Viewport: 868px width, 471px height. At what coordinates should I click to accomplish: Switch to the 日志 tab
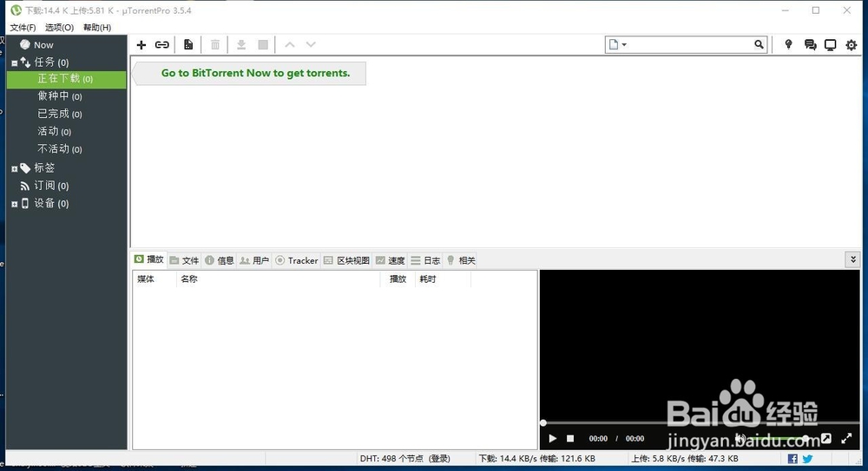coord(425,260)
